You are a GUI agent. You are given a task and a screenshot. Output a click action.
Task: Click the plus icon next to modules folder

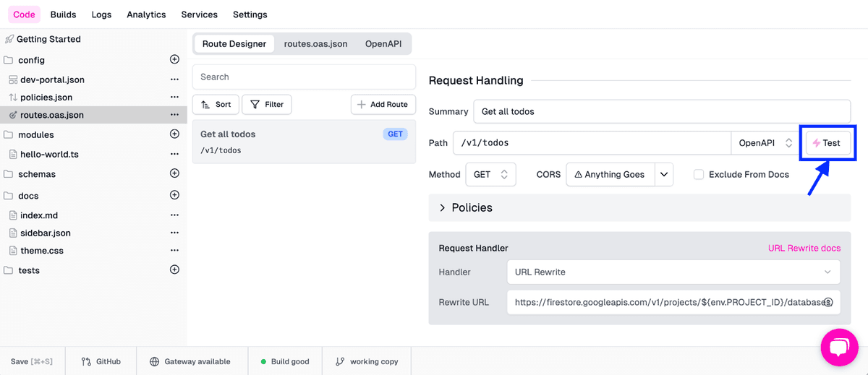tap(174, 134)
